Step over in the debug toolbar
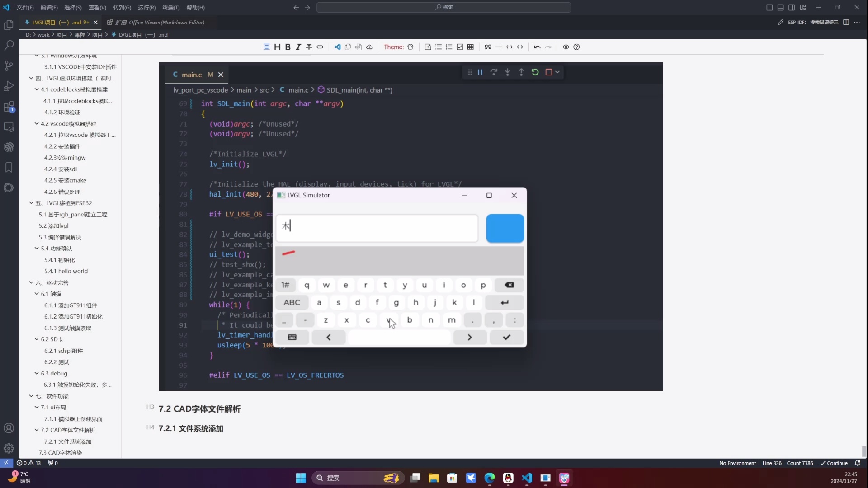 (x=494, y=72)
